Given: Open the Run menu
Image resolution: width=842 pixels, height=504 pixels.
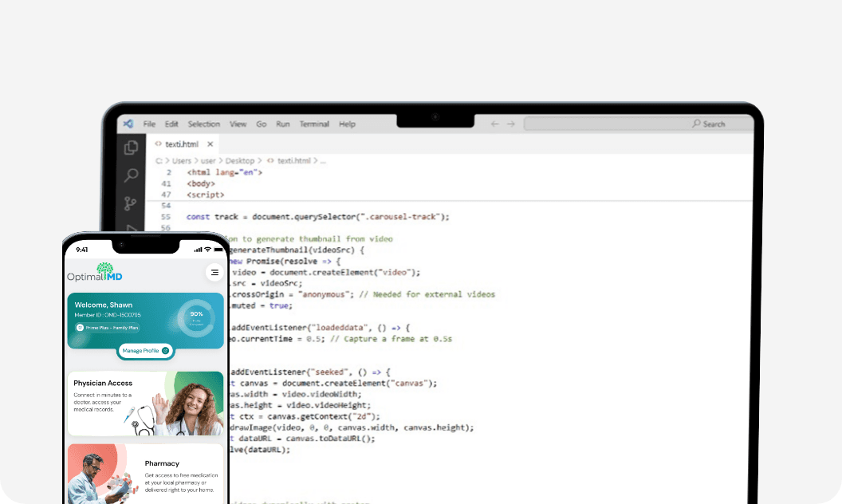Looking at the screenshot, I should coord(283,124).
